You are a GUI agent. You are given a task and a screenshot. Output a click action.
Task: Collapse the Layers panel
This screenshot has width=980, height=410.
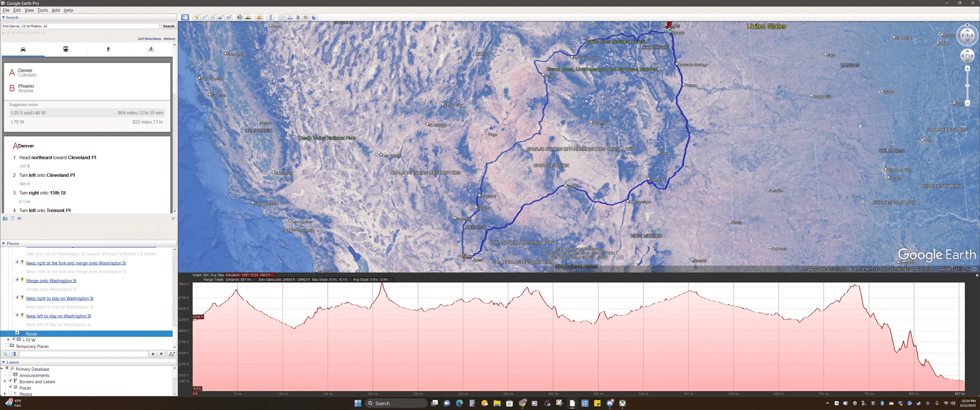[x=3, y=362]
